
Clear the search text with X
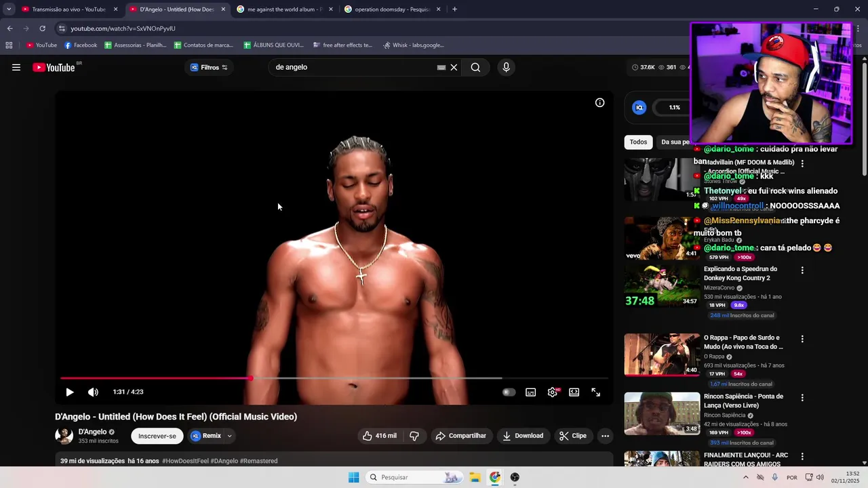454,67
